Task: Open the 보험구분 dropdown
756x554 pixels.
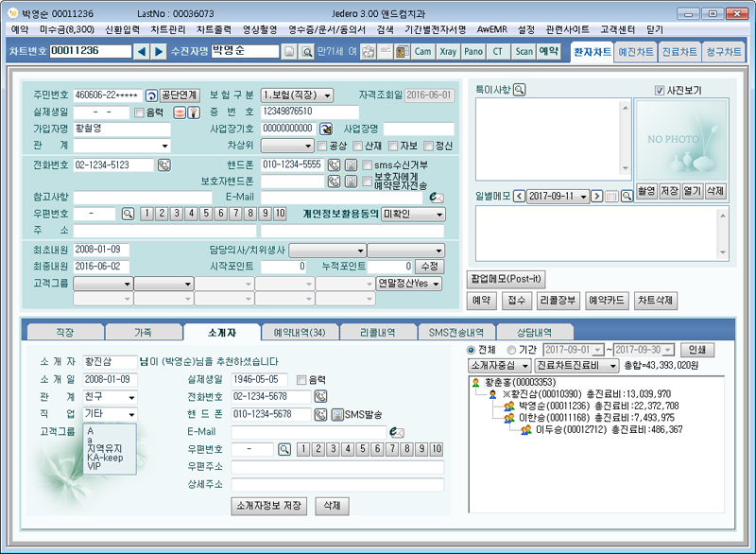Action: pyautogui.click(x=296, y=95)
